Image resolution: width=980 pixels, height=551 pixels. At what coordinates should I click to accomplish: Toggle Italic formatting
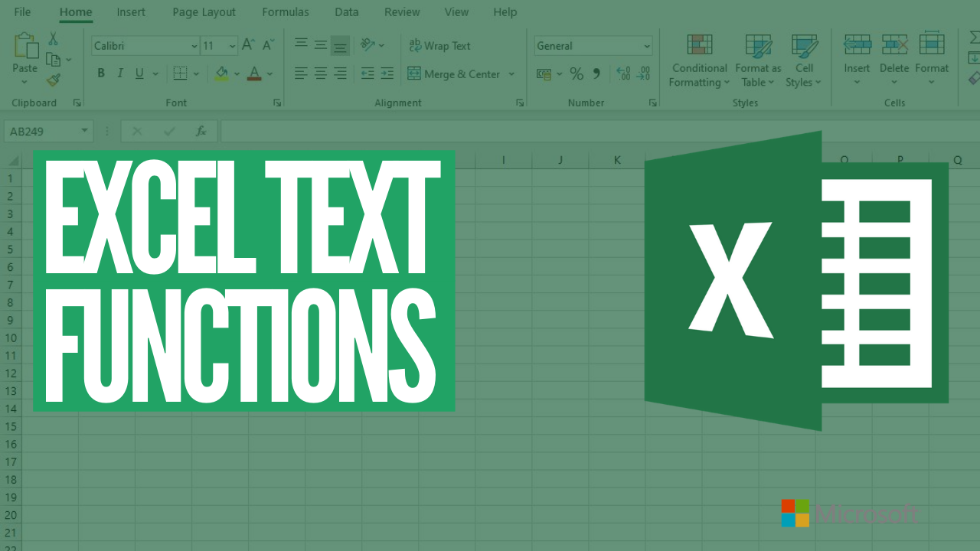pos(120,74)
